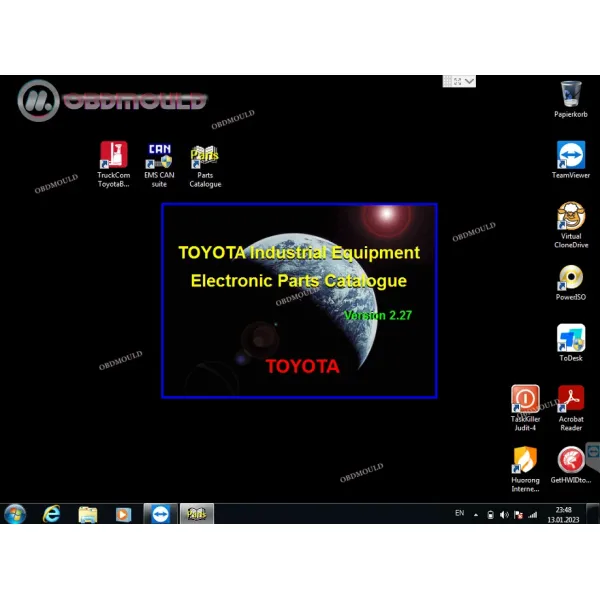Launch PowerISO desktop shortcut
600x600 pixels.
(x=571, y=282)
